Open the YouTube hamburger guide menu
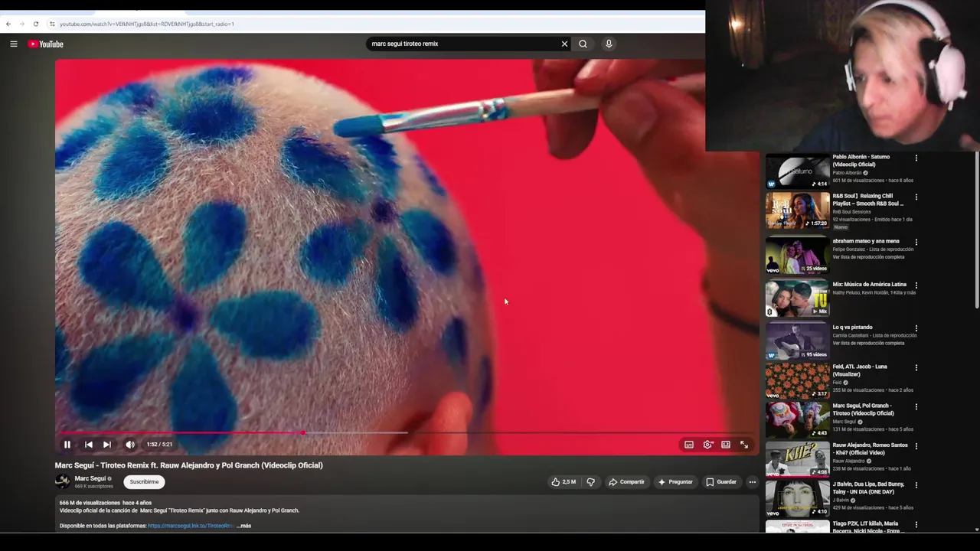 [14, 44]
